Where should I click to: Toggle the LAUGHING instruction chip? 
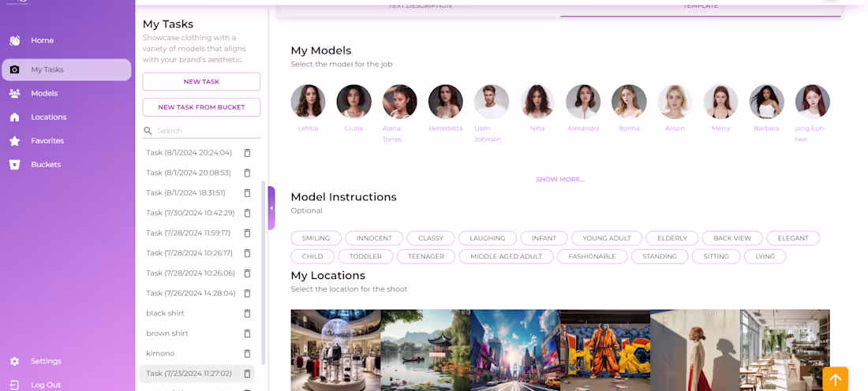[487, 238]
